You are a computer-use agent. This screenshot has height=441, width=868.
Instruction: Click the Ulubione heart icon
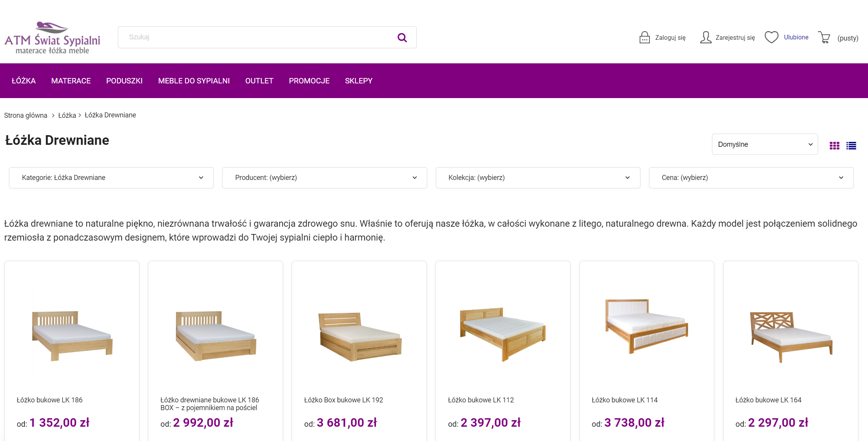[771, 37]
